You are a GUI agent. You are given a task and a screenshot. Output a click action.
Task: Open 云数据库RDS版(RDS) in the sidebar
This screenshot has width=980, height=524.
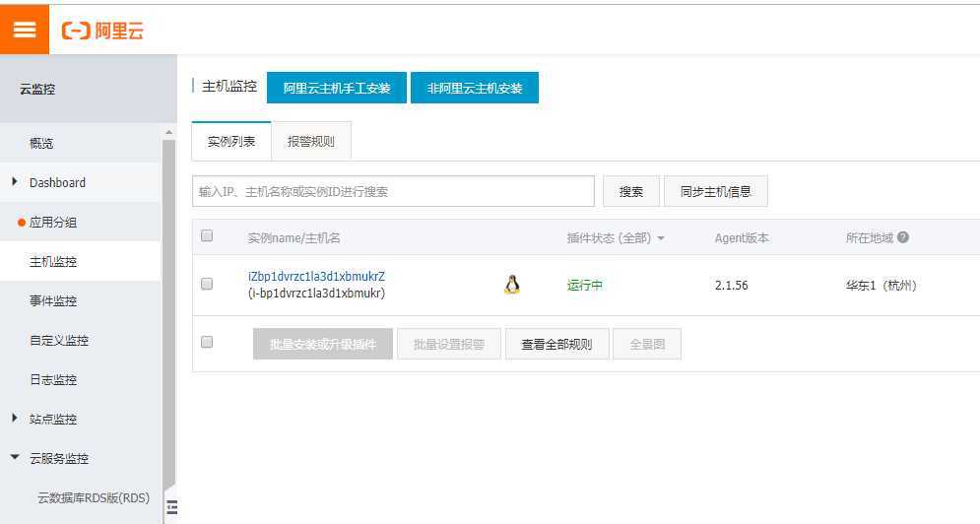[x=94, y=497]
